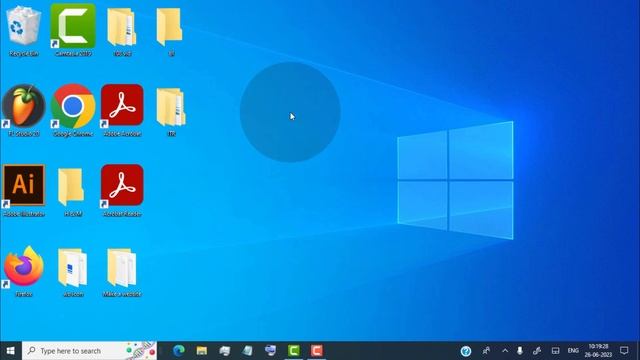Click the Type here to search box
The image size is (640, 360).
tap(89, 351)
